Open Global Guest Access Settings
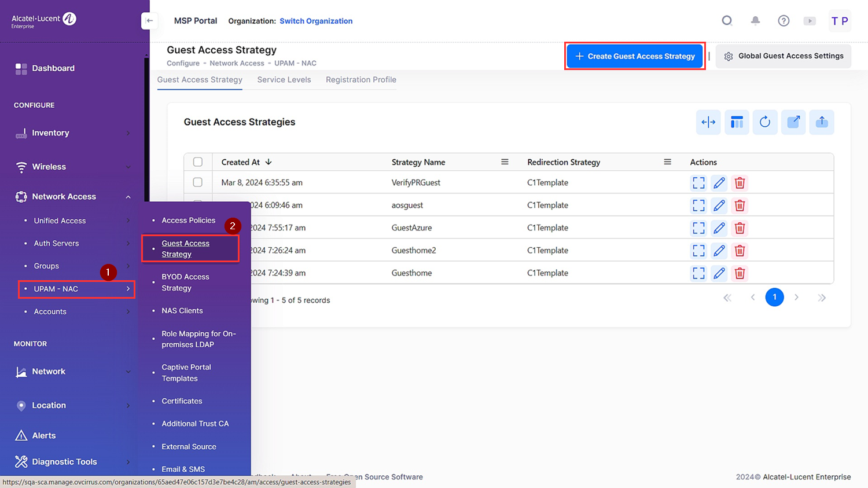The height and width of the screenshot is (488, 868). tap(784, 56)
